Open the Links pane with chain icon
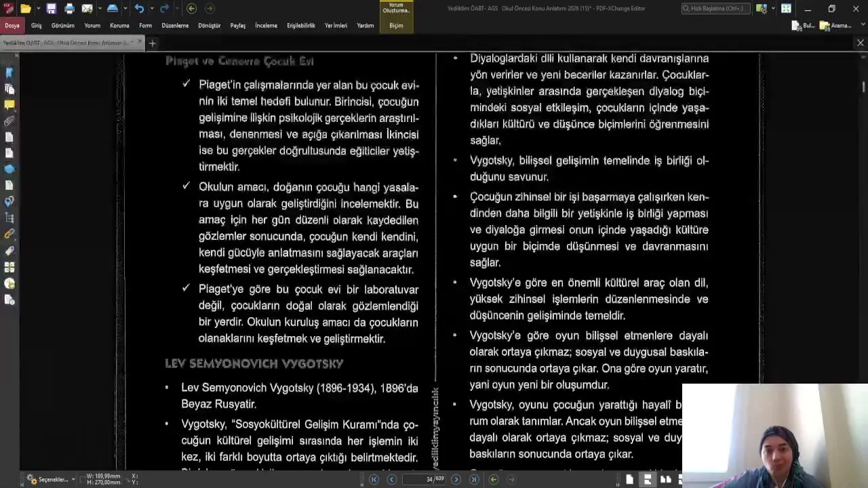Screen dimensions: 868x488 click(x=9, y=234)
